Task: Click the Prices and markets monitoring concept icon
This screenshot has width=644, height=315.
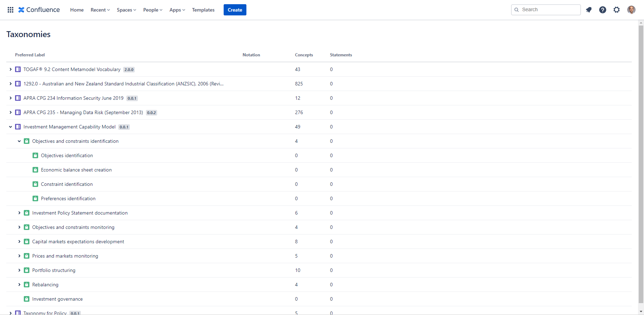Action: pos(27,256)
